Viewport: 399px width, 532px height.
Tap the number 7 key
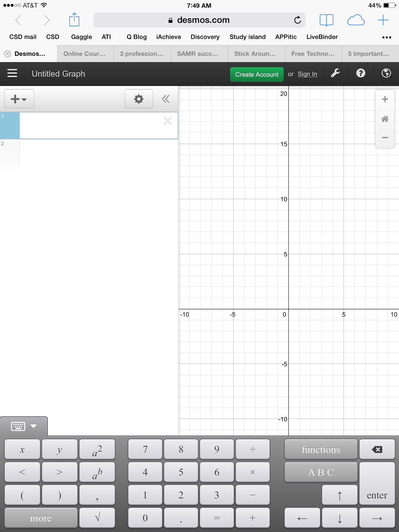[145, 450]
